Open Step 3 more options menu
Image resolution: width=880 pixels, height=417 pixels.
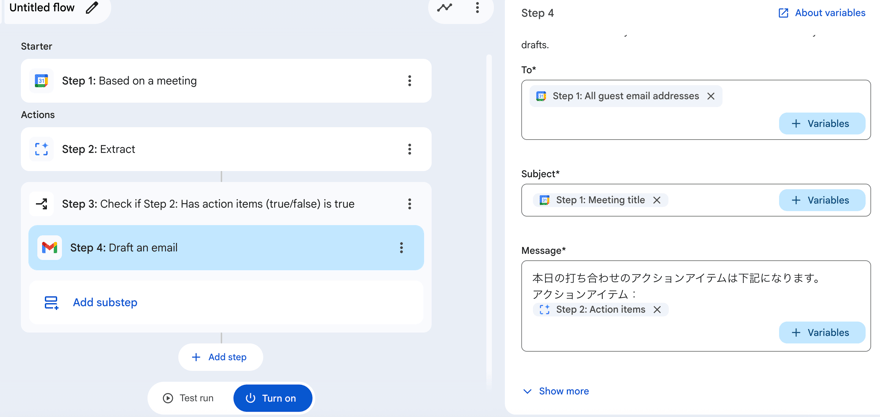409,204
